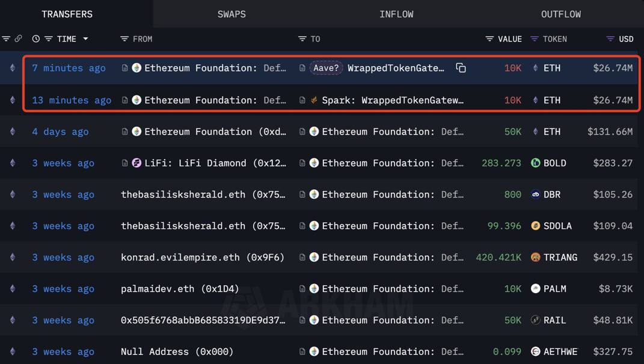
Task: Open the SWAPS tab
Action: (x=232, y=14)
